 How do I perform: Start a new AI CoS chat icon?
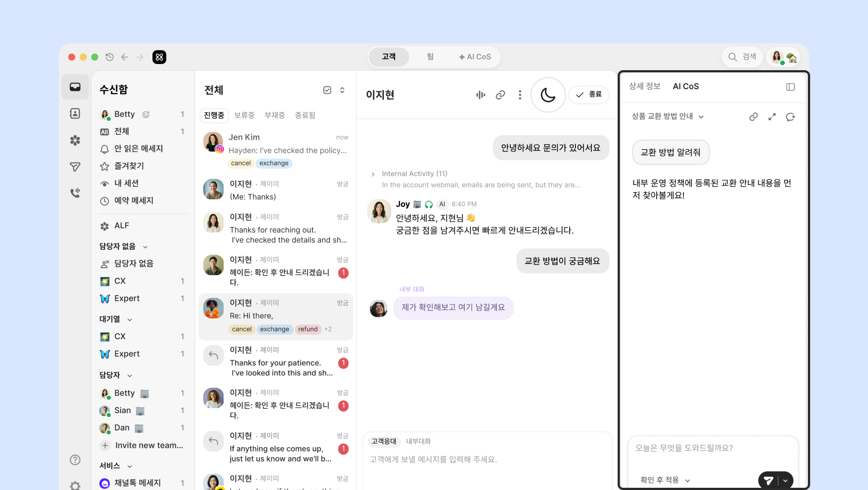790,117
